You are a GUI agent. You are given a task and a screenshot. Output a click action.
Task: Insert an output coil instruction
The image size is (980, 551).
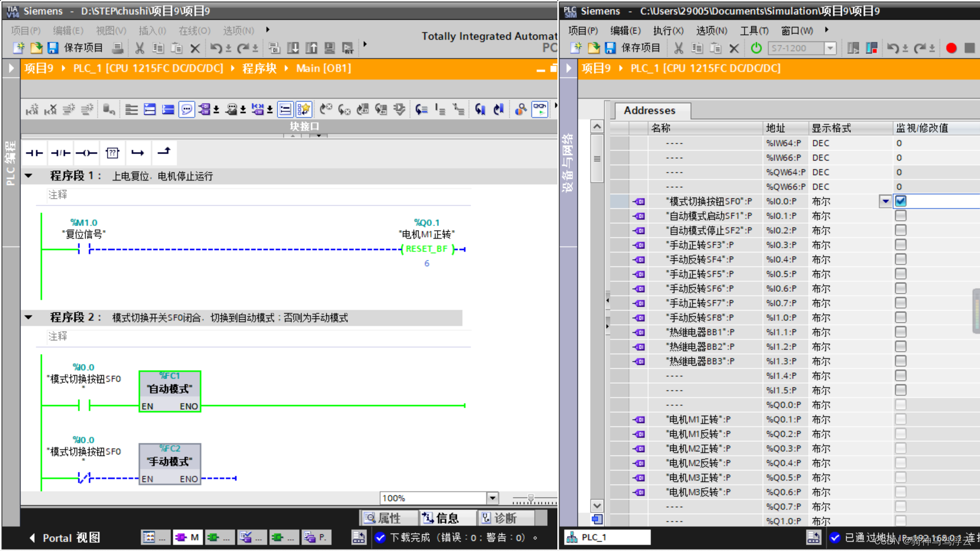point(86,153)
